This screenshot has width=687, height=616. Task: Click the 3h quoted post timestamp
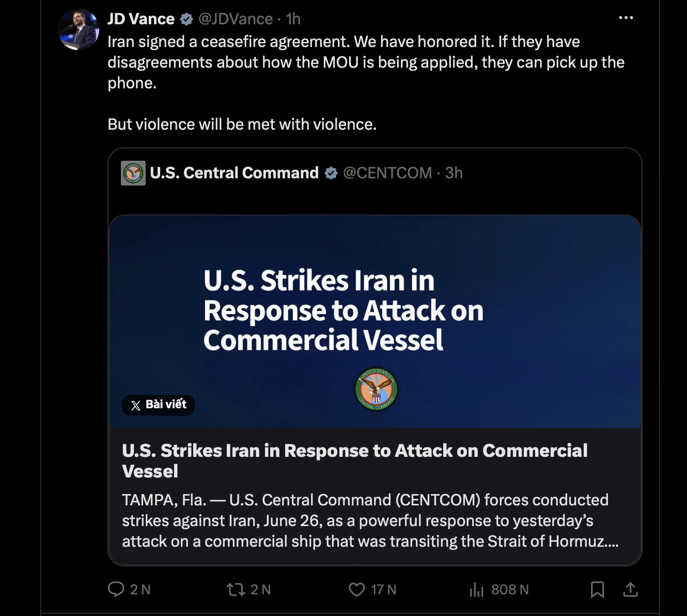[x=454, y=173]
